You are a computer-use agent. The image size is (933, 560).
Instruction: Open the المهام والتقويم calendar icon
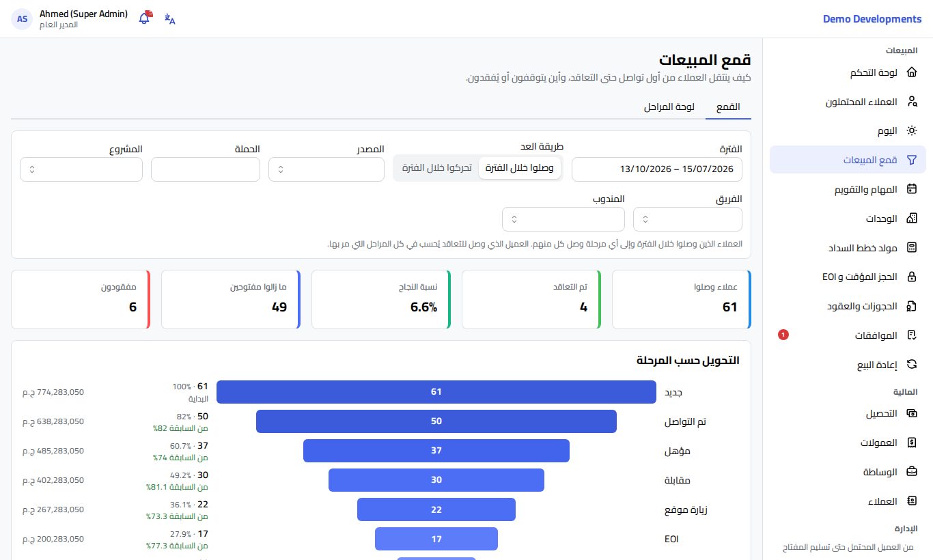911,189
